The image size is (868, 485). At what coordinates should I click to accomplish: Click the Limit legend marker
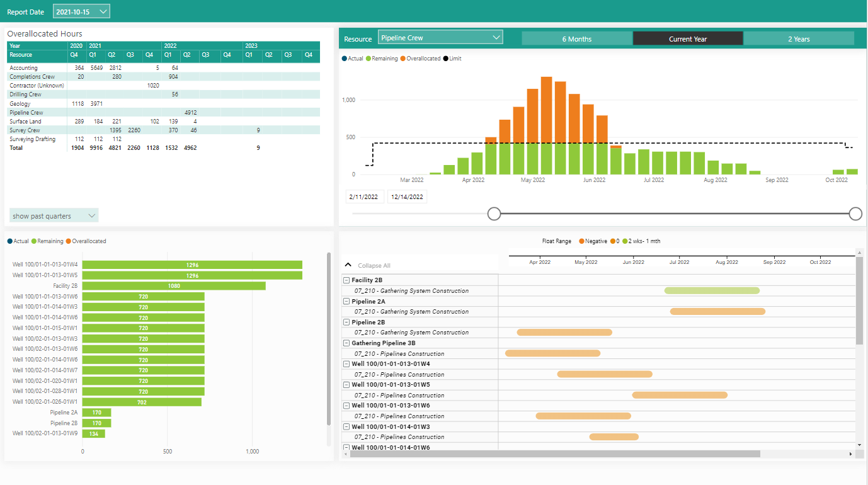coord(446,59)
